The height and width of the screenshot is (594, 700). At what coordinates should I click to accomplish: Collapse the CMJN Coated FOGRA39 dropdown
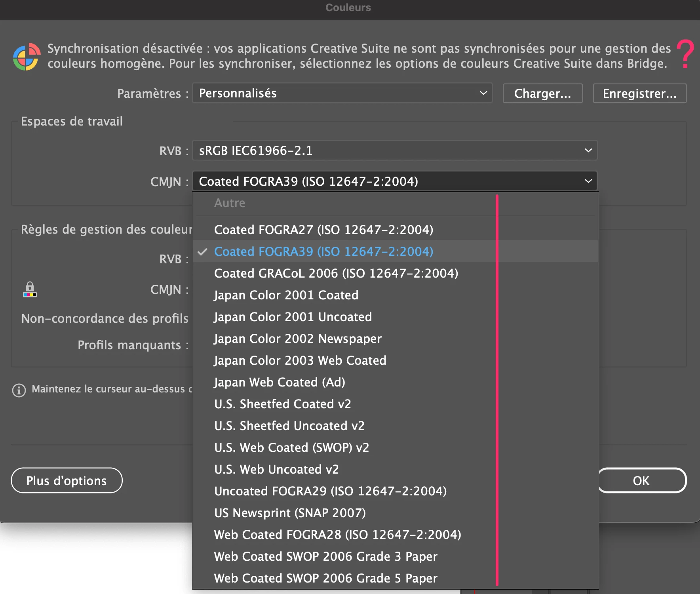click(395, 181)
